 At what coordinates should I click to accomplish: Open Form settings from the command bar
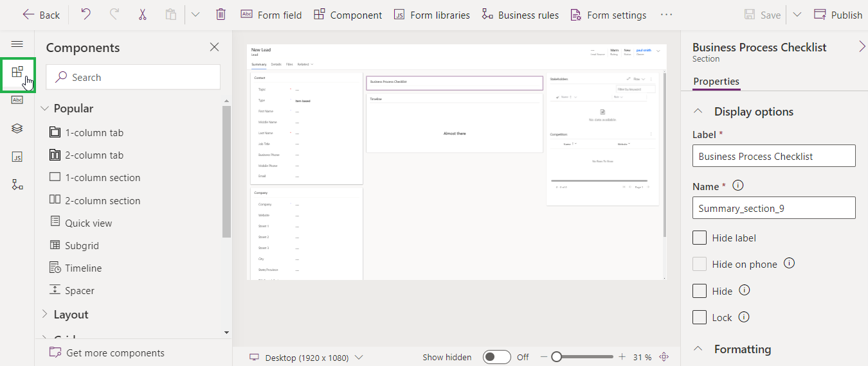(608, 15)
